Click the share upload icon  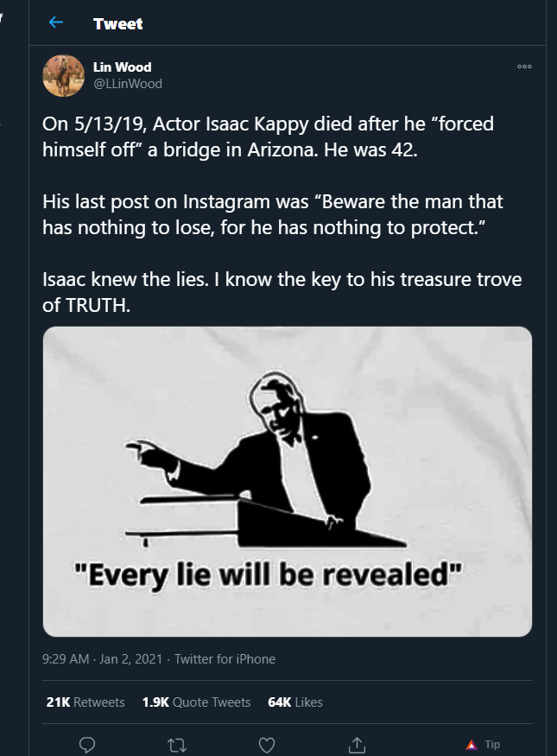[356, 744]
